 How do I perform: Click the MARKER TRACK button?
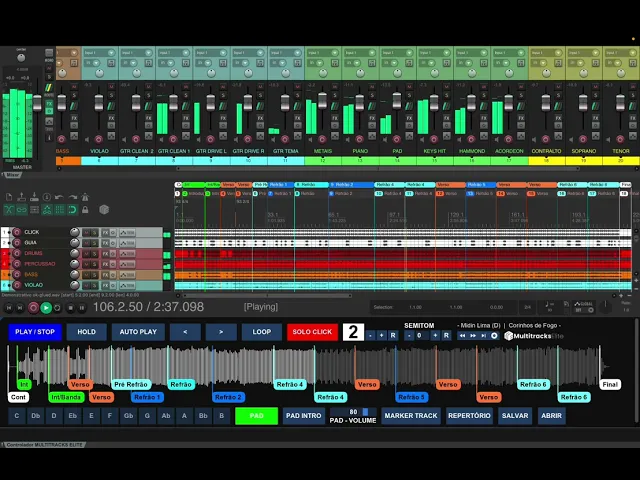411,416
